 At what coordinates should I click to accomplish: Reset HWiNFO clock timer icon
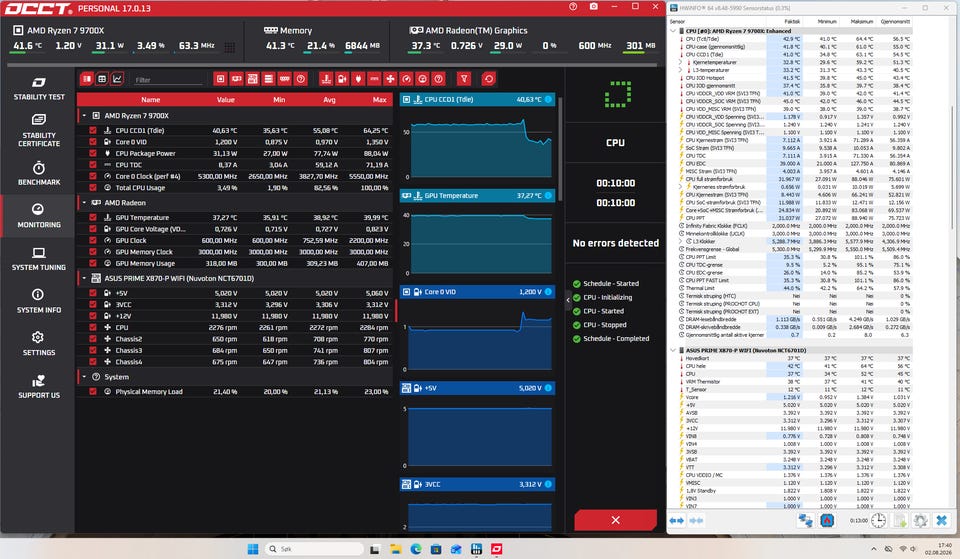(879, 520)
